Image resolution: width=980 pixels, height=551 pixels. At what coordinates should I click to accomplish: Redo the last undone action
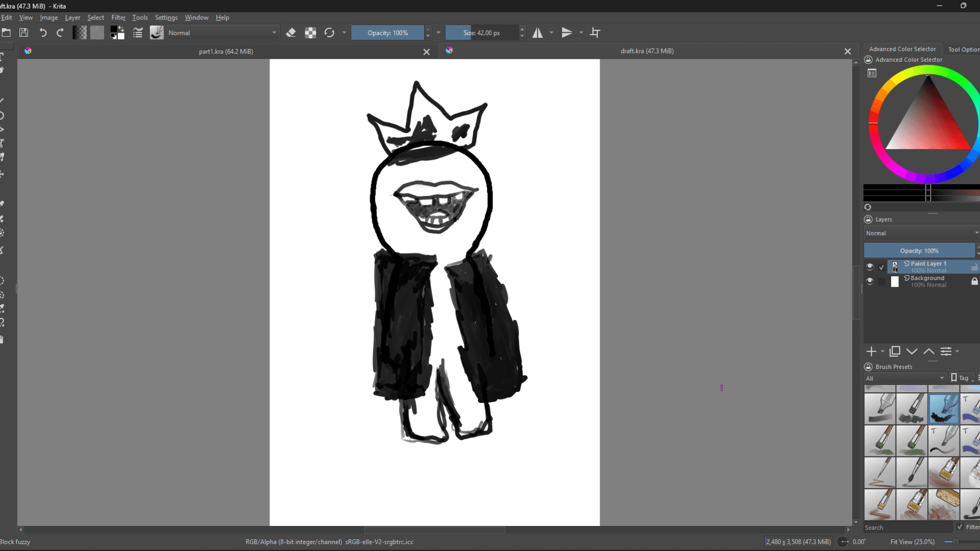coord(60,33)
